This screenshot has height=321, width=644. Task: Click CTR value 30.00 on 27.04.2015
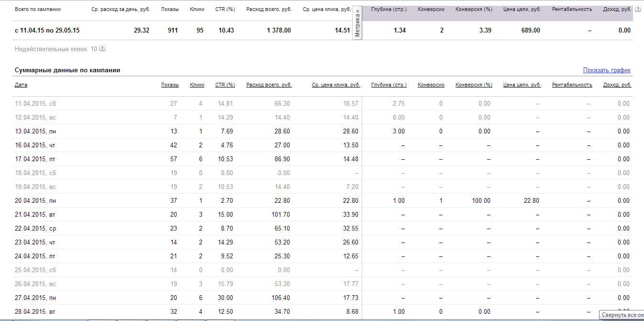click(225, 298)
